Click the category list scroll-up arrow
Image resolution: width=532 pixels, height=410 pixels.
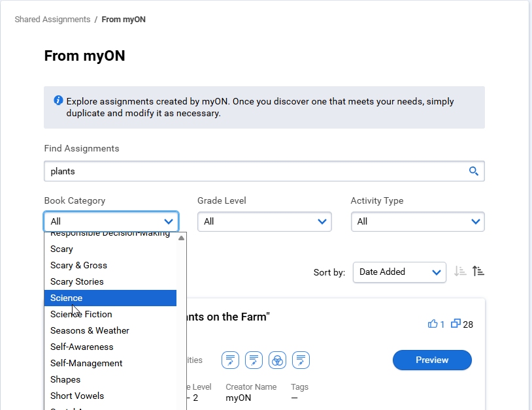click(x=182, y=238)
